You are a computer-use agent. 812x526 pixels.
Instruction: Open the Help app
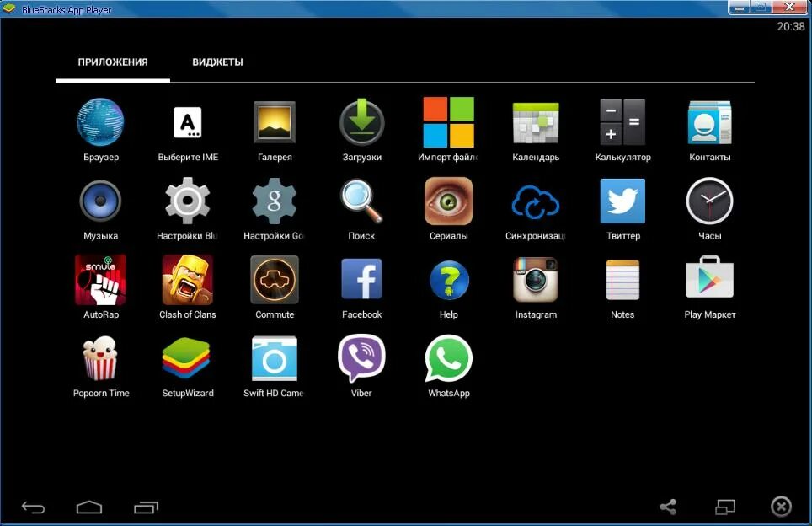(448, 280)
